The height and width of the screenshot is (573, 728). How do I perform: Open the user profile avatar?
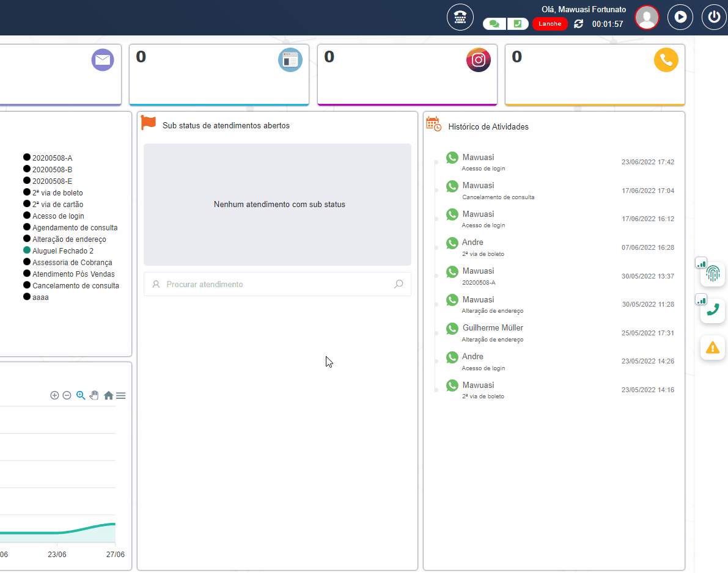pos(647,17)
